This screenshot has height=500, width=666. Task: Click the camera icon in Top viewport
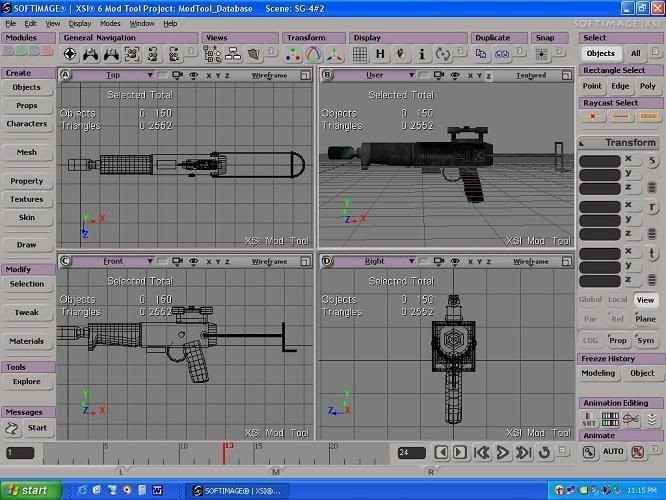point(177,75)
